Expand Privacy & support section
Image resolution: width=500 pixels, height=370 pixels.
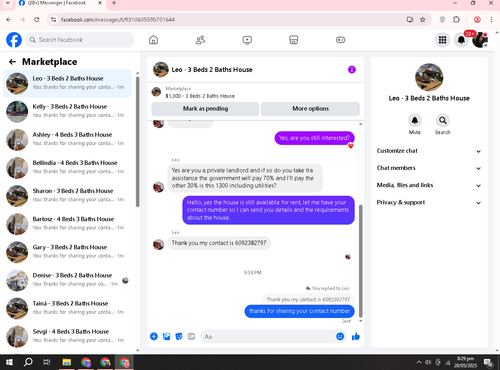429,203
